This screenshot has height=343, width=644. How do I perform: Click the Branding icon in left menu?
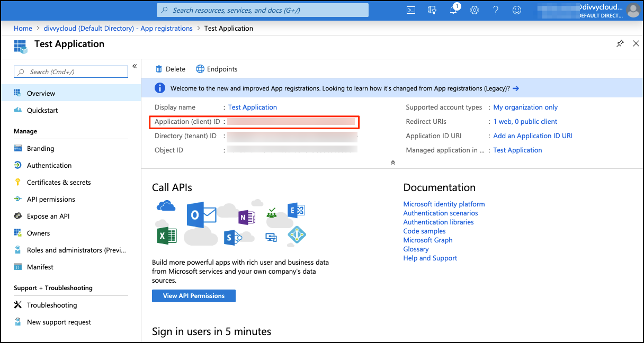tap(17, 148)
